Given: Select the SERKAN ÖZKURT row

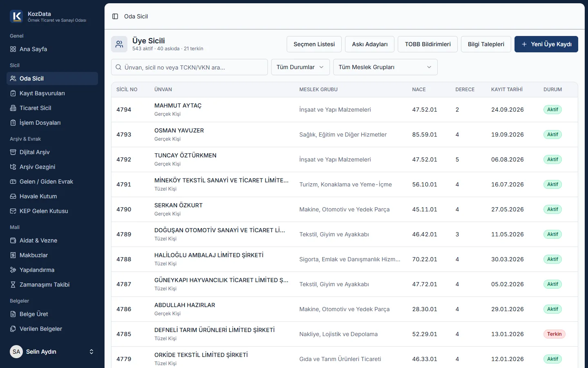Looking at the screenshot, I should (x=345, y=209).
